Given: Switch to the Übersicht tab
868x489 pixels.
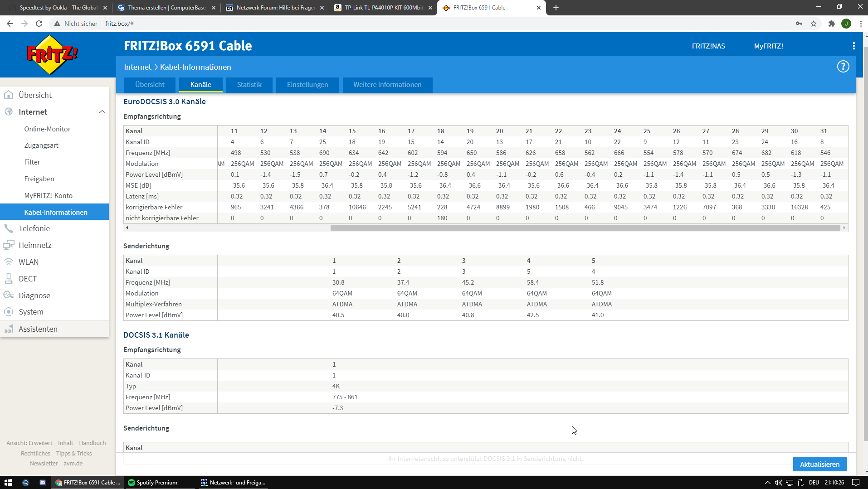Looking at the screenshot, I should pyautogui.click(x=150, y=85).
